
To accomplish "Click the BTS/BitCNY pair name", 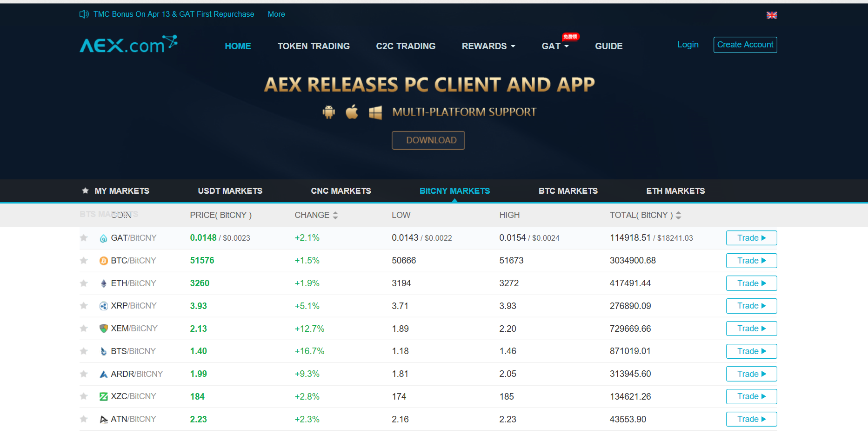I will [x=133, y=351].
